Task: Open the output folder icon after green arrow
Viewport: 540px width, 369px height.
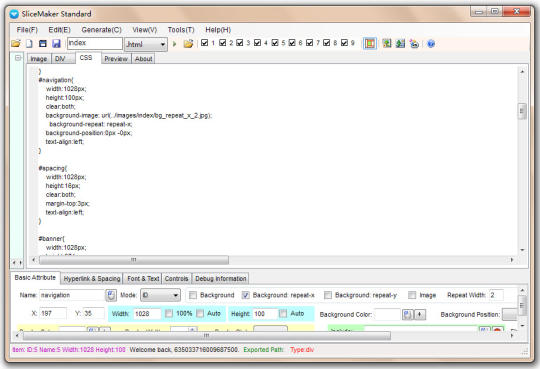Action: (x=188, y=44)
